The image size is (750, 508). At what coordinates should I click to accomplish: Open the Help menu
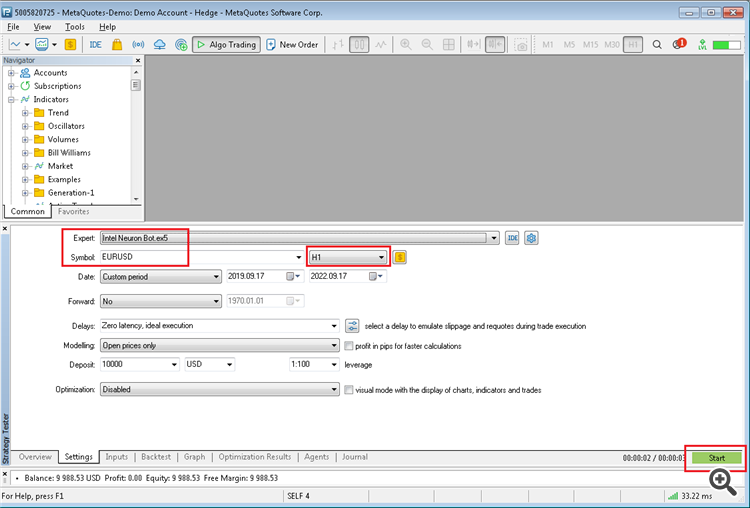pos(107,27)
